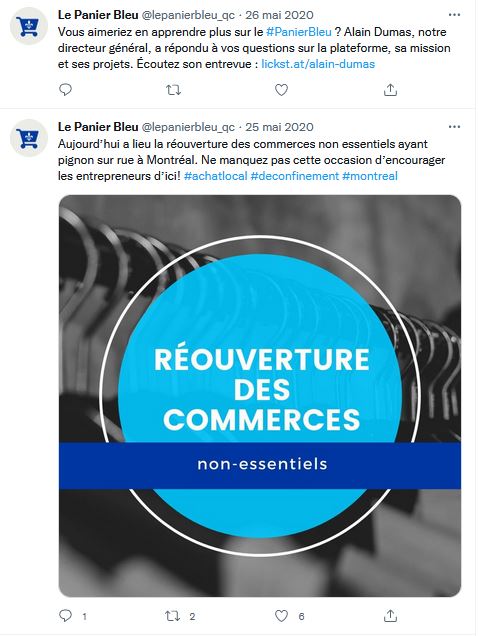Open @lepanierbleu_qc handle on the top tweet
This screenshot has height=636, width=479.
pos(188,15)
